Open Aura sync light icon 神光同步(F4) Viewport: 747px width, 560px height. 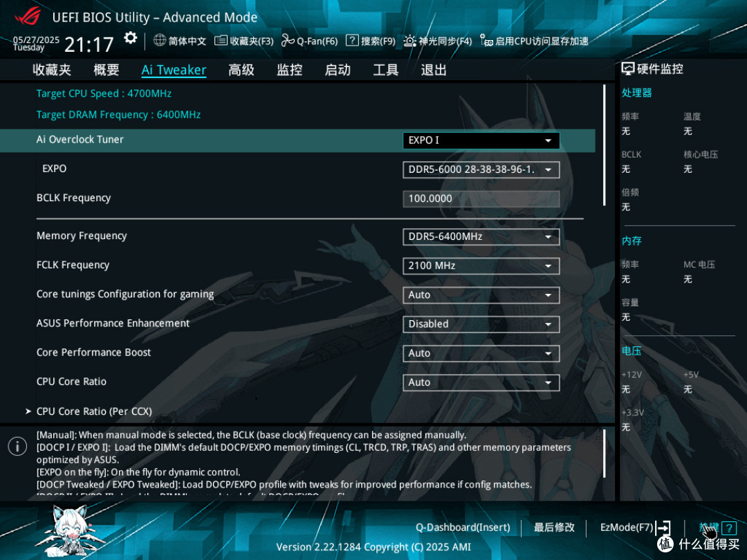409,41
